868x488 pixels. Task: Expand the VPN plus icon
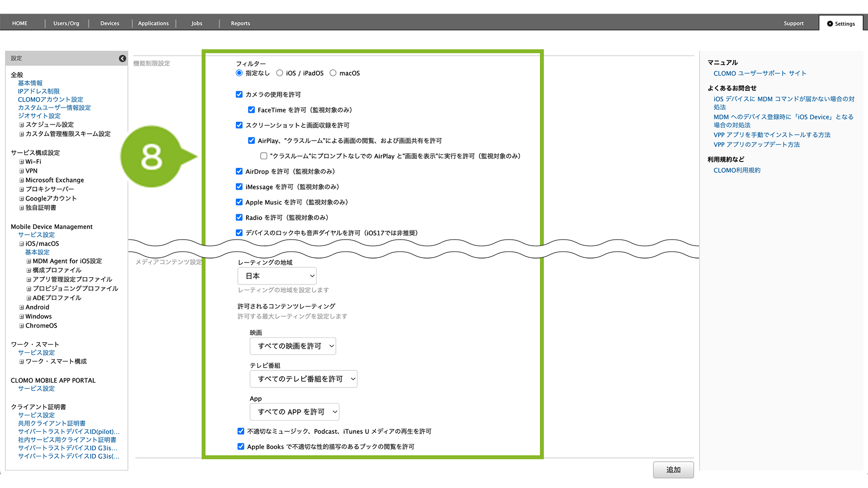tap(21, 171)
